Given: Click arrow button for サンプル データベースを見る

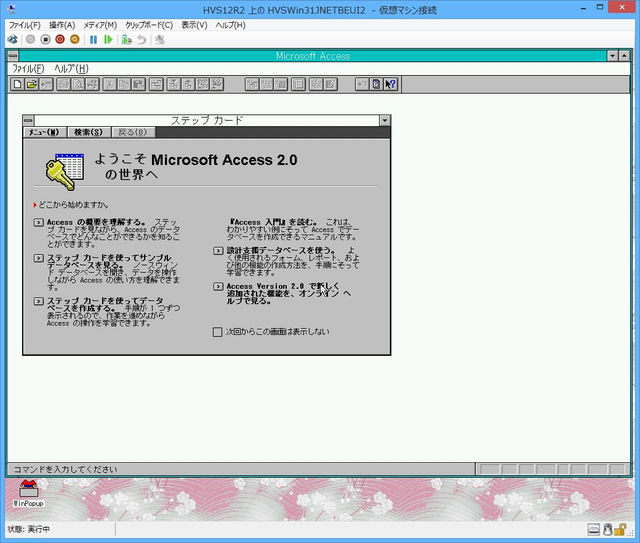Looking at the screenshot, I should 39,258.
